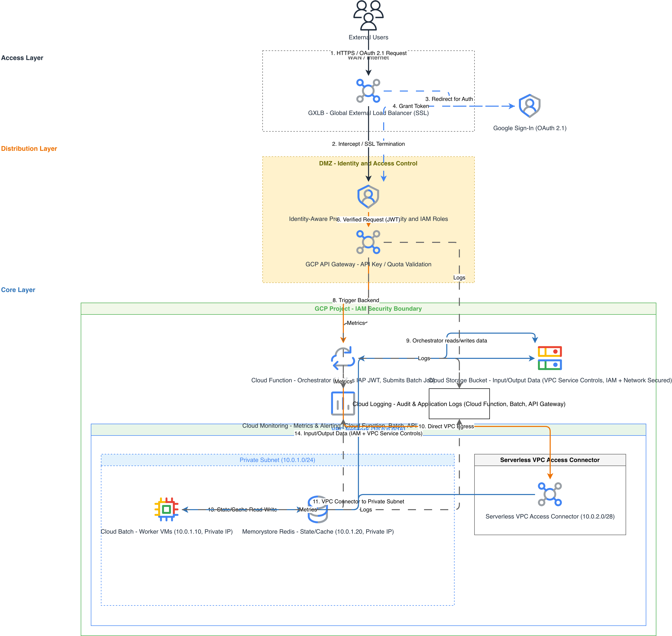672x636 pixels.
Task: Click the Serverless VPC Access Connector (10.0.2.0/28) label
Action: (550, 516)
